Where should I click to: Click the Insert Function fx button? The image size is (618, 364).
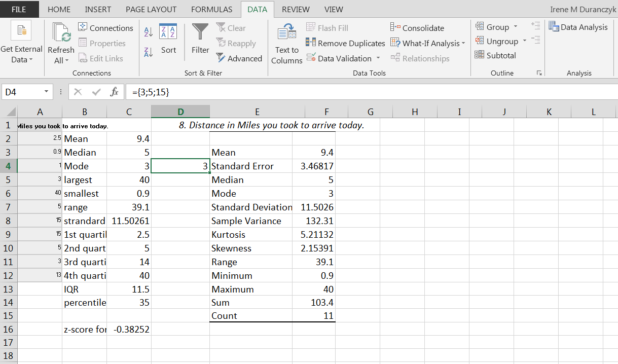115,92
